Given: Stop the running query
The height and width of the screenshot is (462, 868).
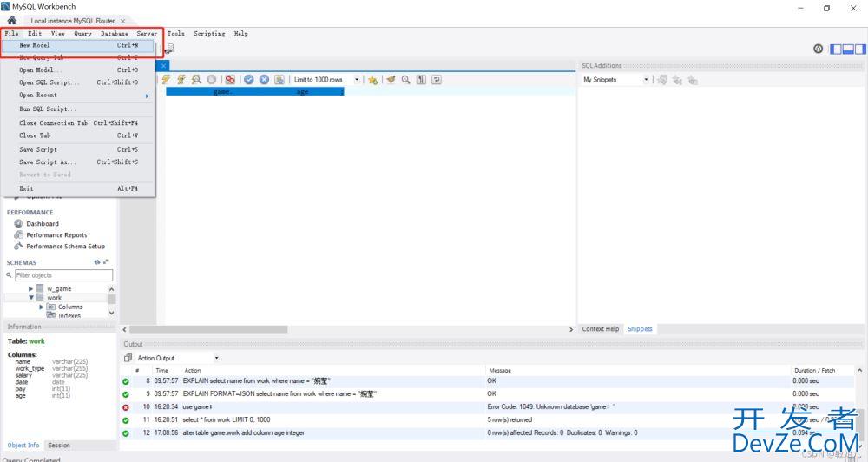Looking at the screenshot, I should click(x=212, y=80).
